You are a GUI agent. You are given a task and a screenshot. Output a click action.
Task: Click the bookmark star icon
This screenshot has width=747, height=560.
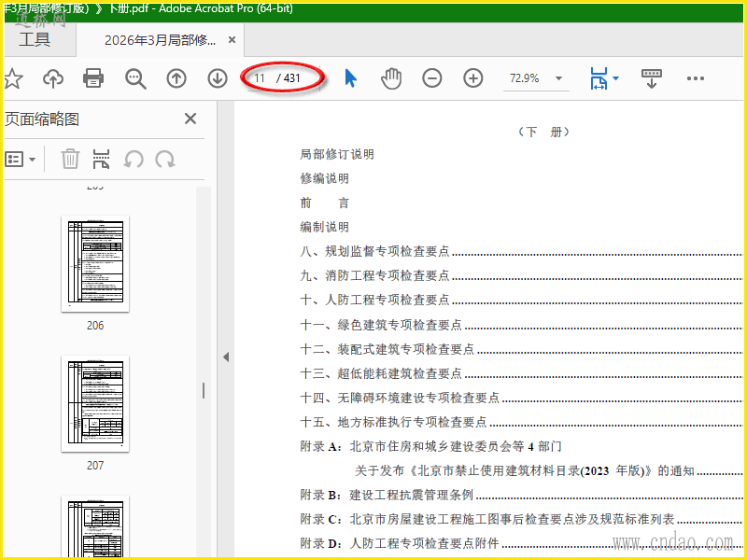tap(13, 78)
